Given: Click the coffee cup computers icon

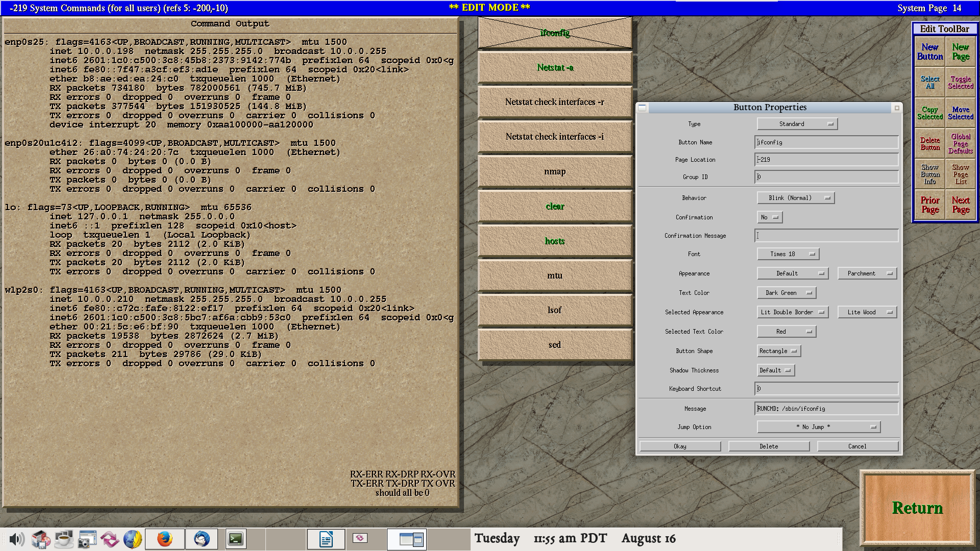Looking at the screenshot, I should tap(64, 539).
